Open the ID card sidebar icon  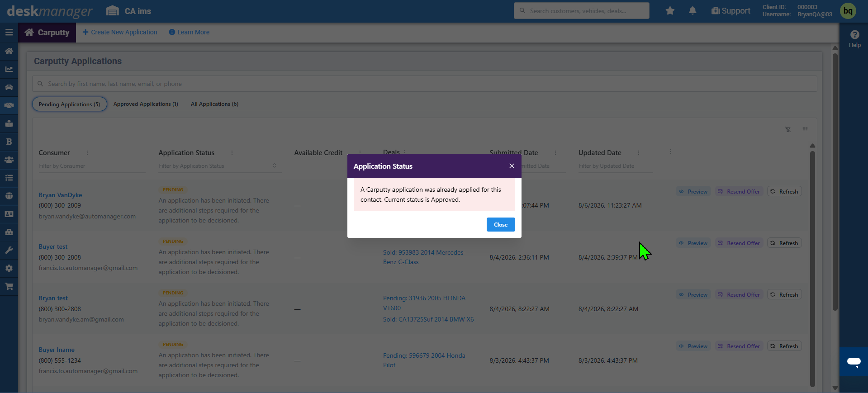coord(9,214)
